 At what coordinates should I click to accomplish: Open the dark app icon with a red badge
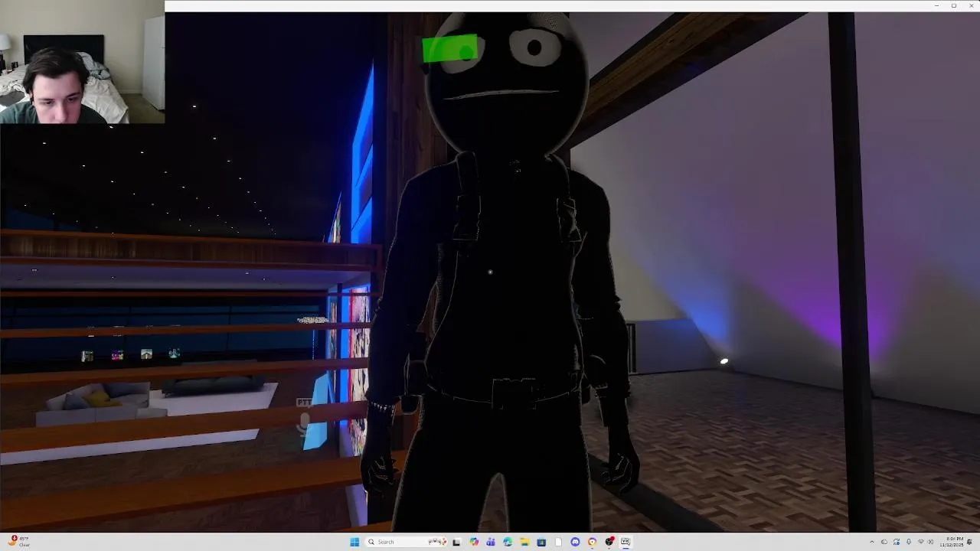pos(609,542)
